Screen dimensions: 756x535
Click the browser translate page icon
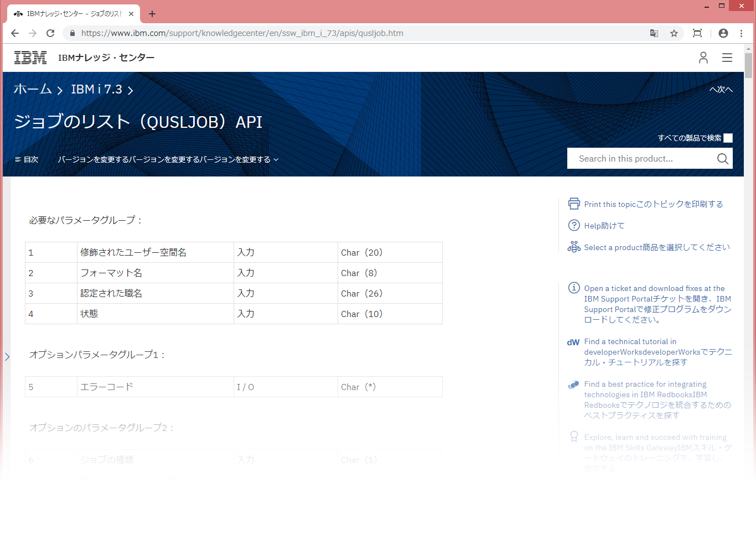tap(654, 33)
